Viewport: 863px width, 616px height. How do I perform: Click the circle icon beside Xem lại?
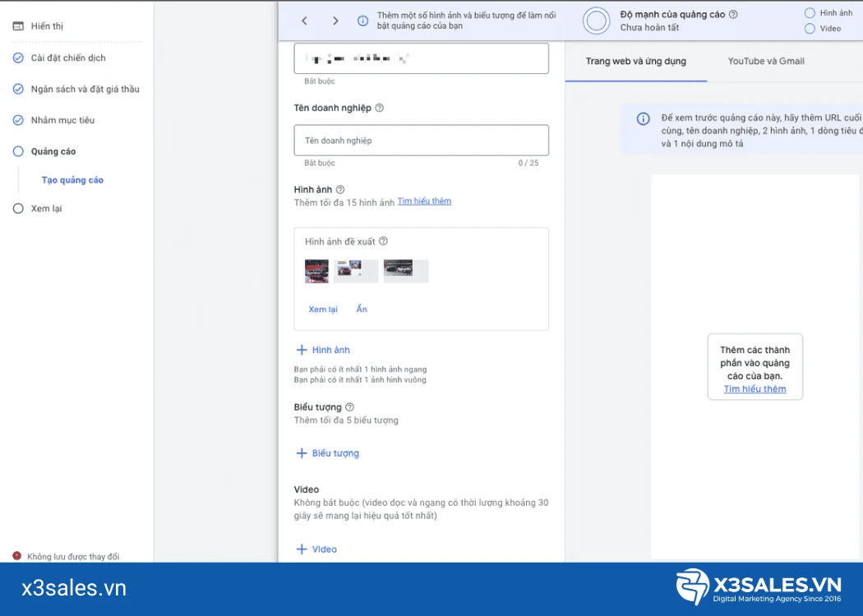tap(18, 209)
